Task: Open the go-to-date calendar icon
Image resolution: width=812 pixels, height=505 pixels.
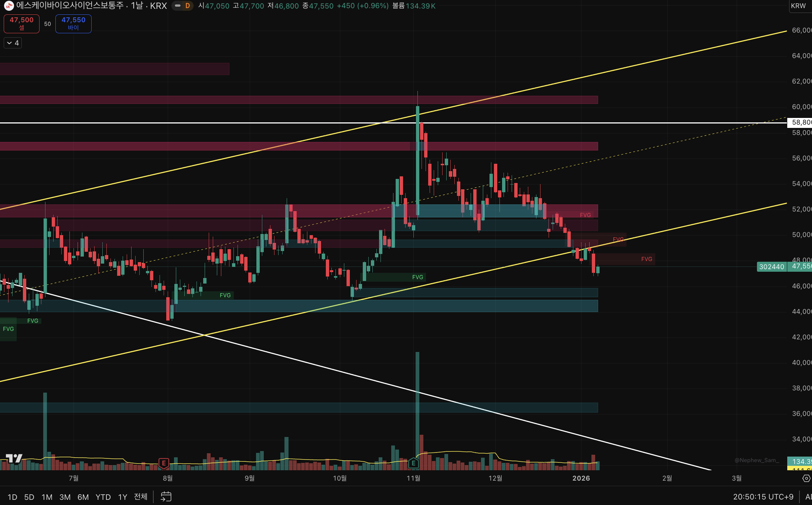Action: (x=166, y=496)
